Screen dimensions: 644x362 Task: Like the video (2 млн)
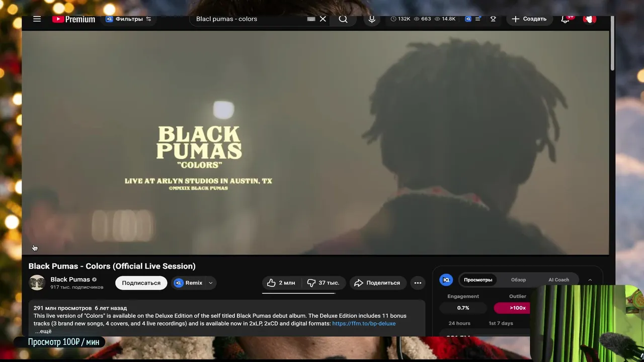tap(281, 283)
